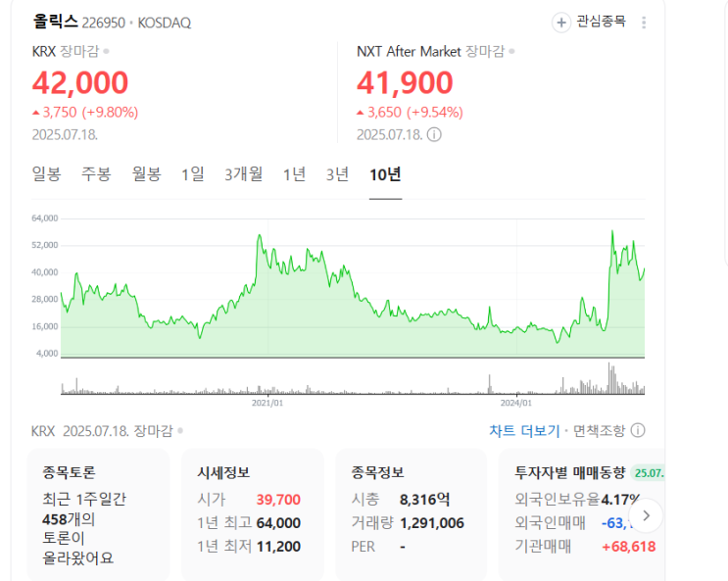
Task: Select the 3년 chart range
Action: 337,174
